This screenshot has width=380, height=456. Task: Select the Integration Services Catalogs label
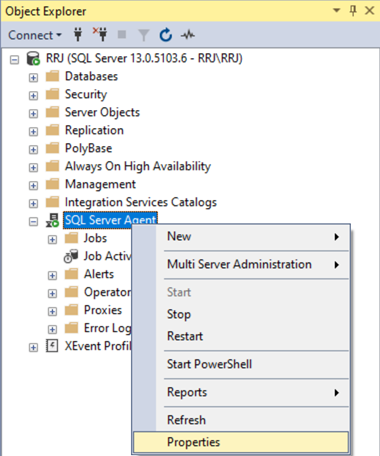[x=141, y=202]
